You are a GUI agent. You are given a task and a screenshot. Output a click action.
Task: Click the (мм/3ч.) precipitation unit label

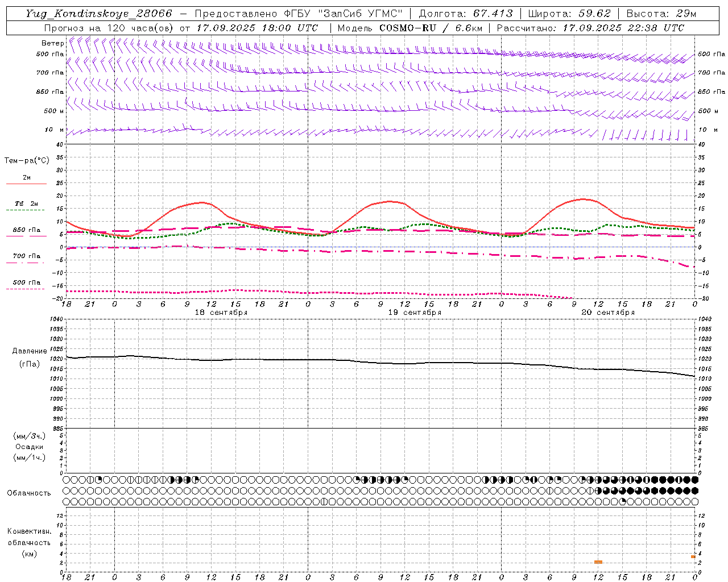pyautogui.click(x=30, y=436)
